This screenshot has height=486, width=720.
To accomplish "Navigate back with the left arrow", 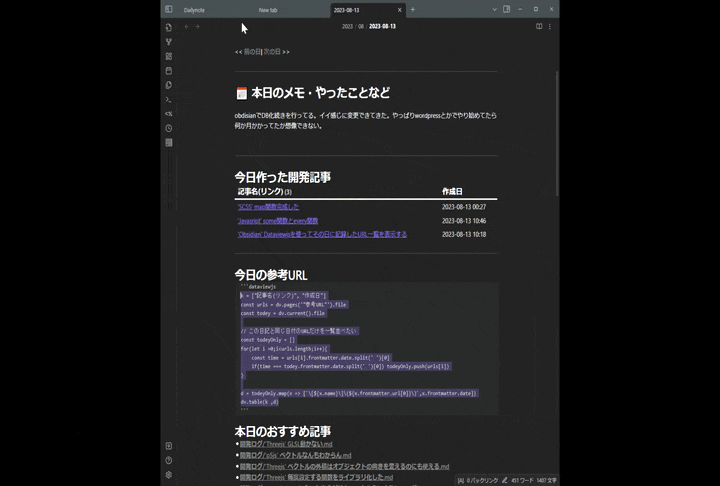I will pos(186,27).
